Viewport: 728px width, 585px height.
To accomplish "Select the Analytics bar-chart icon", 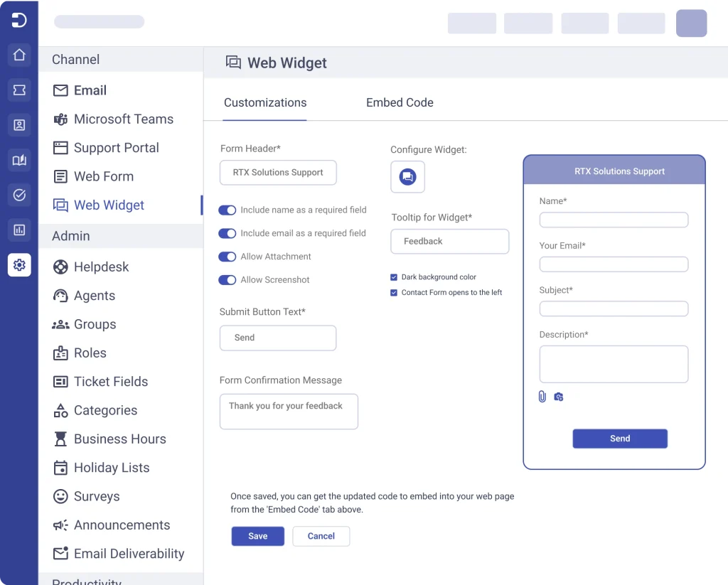I will click(x=19, y=230).
